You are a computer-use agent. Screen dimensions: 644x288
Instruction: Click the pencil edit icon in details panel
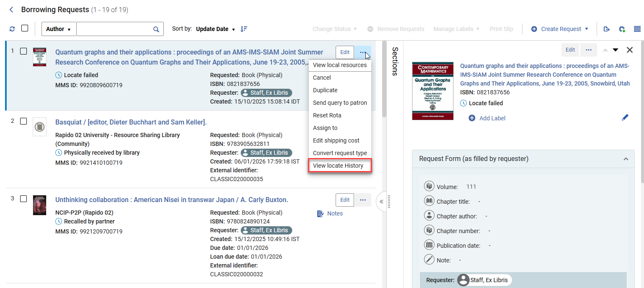coord(625,118)
